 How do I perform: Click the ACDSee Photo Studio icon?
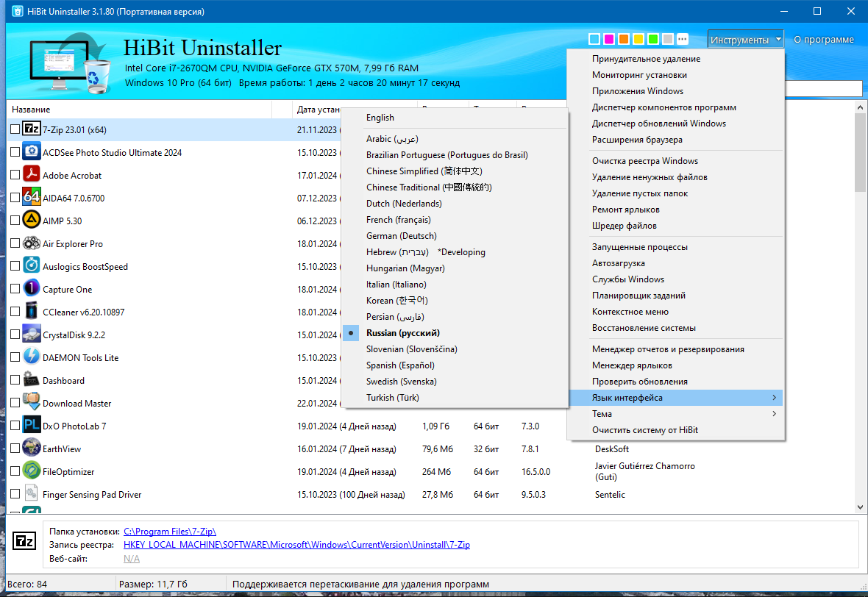pos(32,152)
